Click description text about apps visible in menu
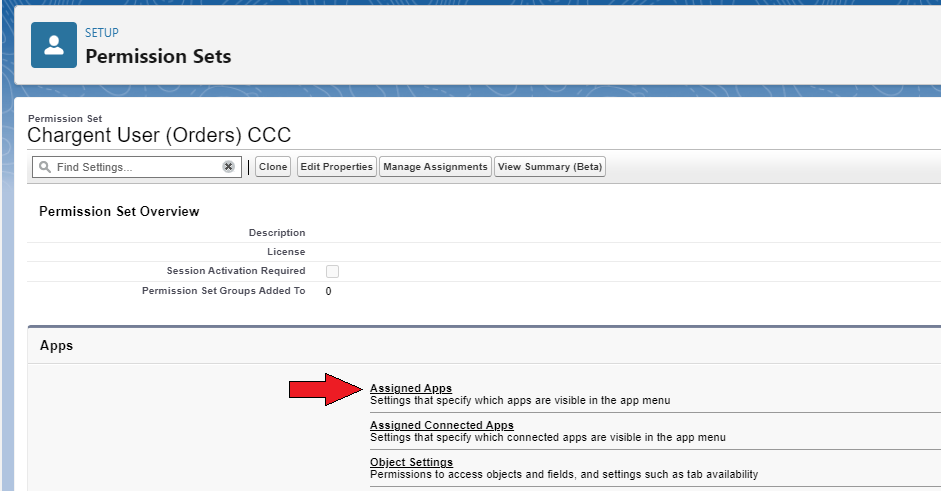The width and height of the screenshot is (941, 491). [x=520, y=400]
